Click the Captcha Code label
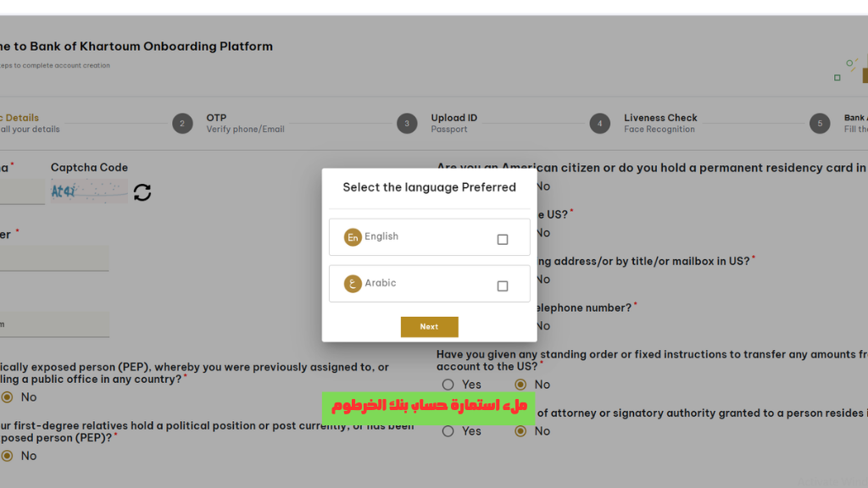Screen dimensions: 868x488 (x=89, y=168)
